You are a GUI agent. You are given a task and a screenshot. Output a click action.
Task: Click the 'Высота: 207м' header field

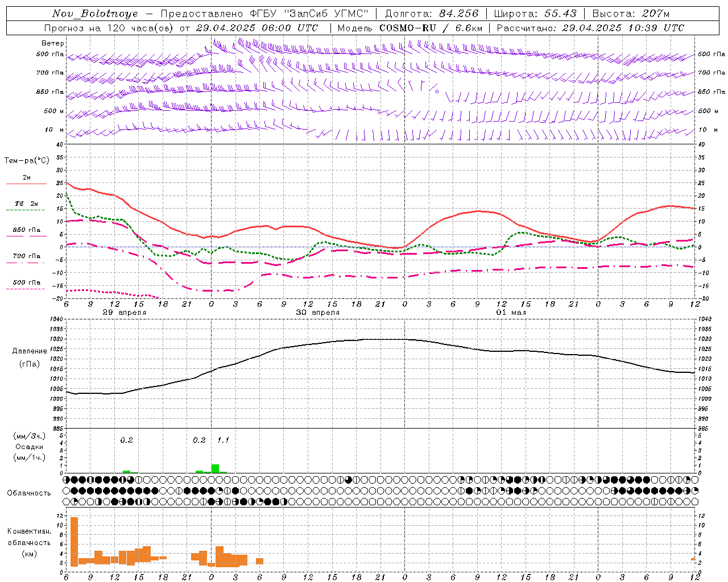click(631, 14)
